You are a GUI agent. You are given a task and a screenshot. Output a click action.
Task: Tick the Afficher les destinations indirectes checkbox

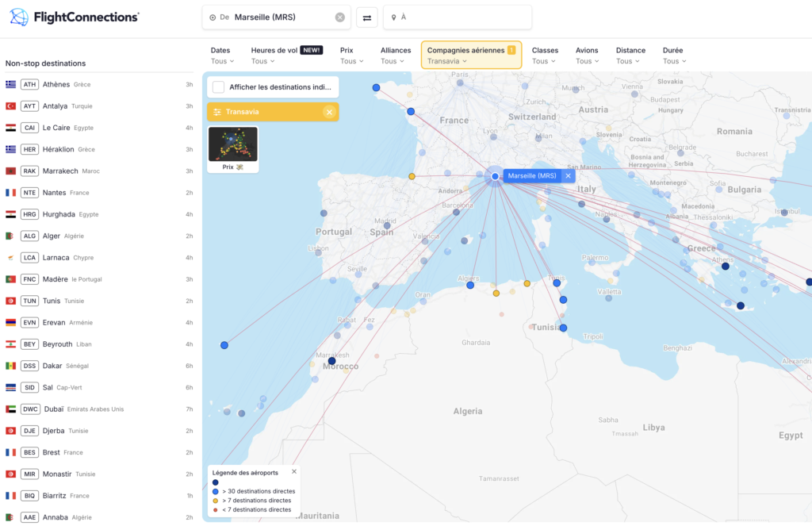coord(219,87)
